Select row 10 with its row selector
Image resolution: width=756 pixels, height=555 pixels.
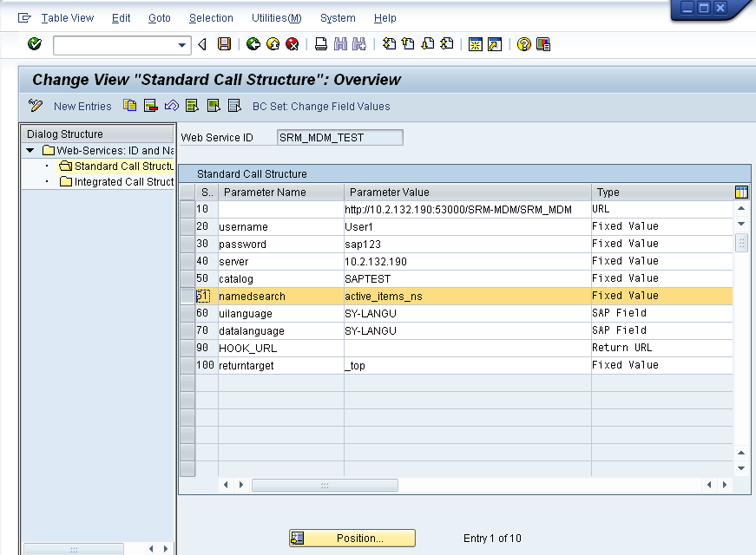[187, 210]
